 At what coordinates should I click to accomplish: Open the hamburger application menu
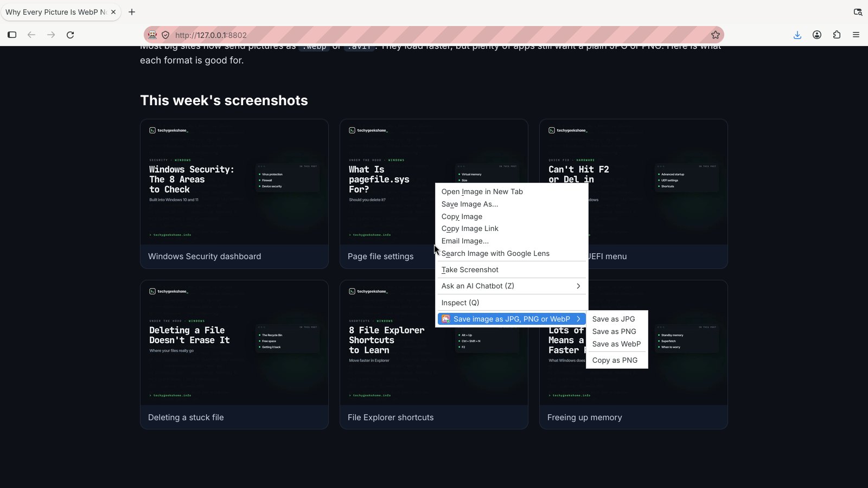[856, 35]
